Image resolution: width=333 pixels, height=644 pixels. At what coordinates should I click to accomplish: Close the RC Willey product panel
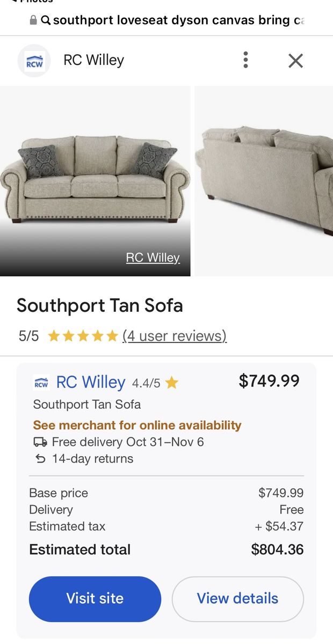tap(295, 61)
